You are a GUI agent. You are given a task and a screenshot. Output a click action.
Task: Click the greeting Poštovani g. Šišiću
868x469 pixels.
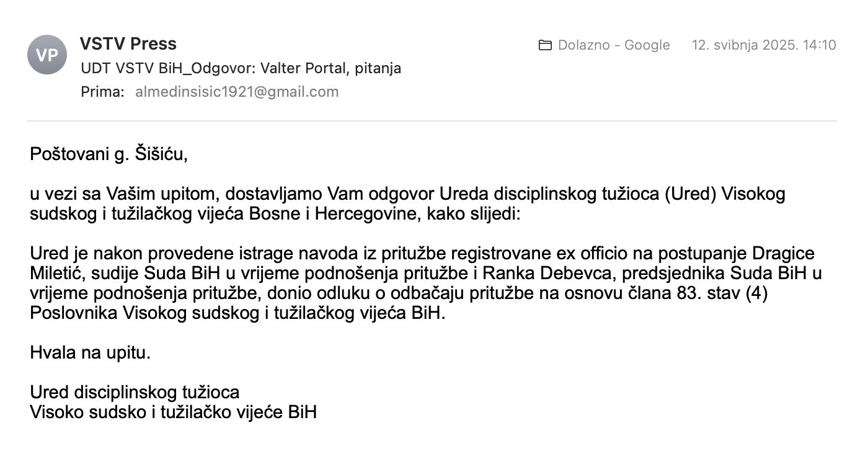click(x=108, y=154)
